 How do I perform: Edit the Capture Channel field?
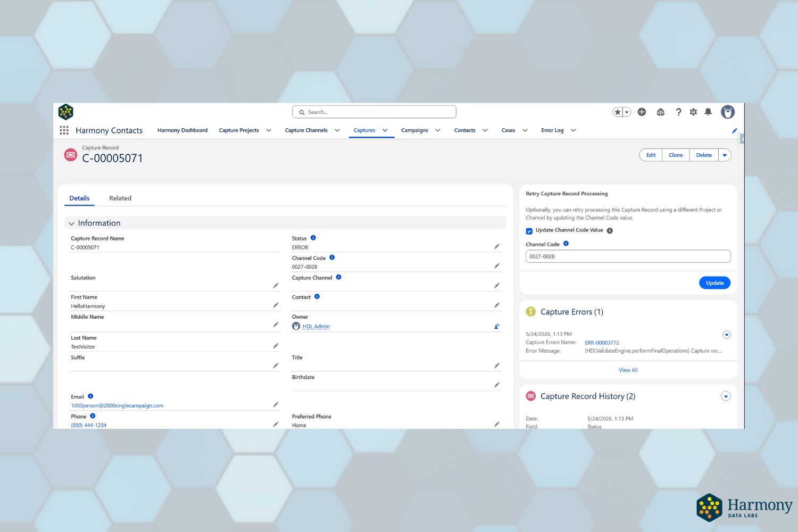click(497, 286)
